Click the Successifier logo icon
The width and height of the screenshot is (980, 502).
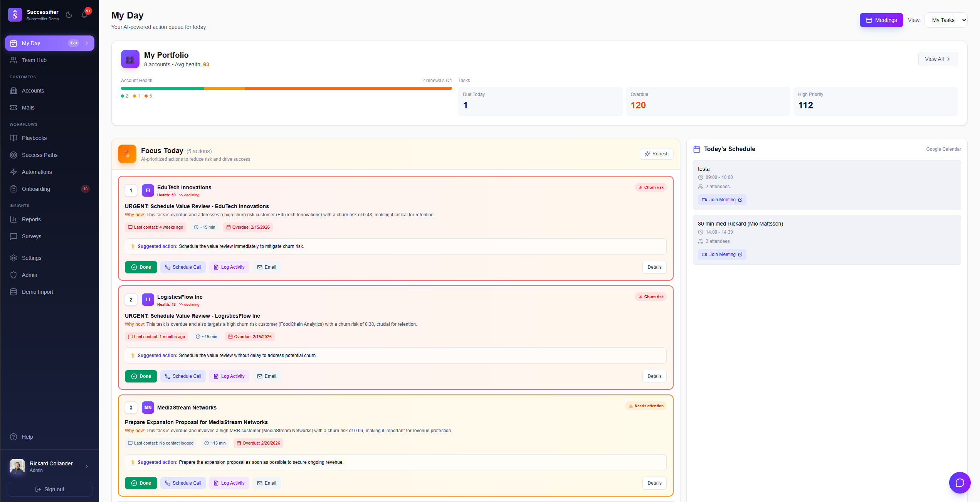[15, 15]
